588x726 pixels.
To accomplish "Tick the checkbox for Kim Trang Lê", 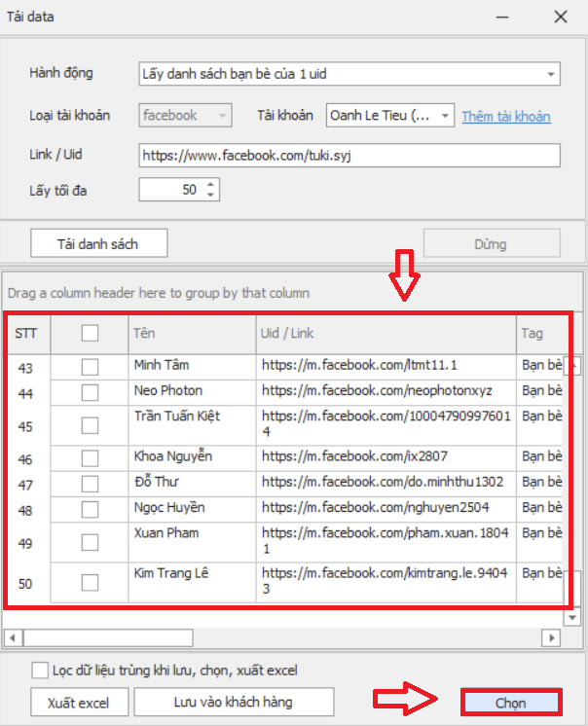I will (90, 583).
